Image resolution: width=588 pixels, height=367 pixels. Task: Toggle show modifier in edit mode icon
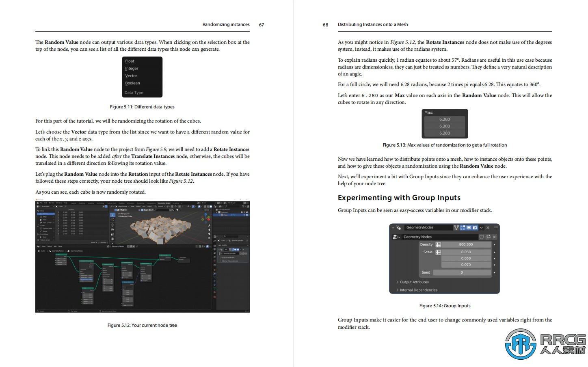(x=463, y=227)
